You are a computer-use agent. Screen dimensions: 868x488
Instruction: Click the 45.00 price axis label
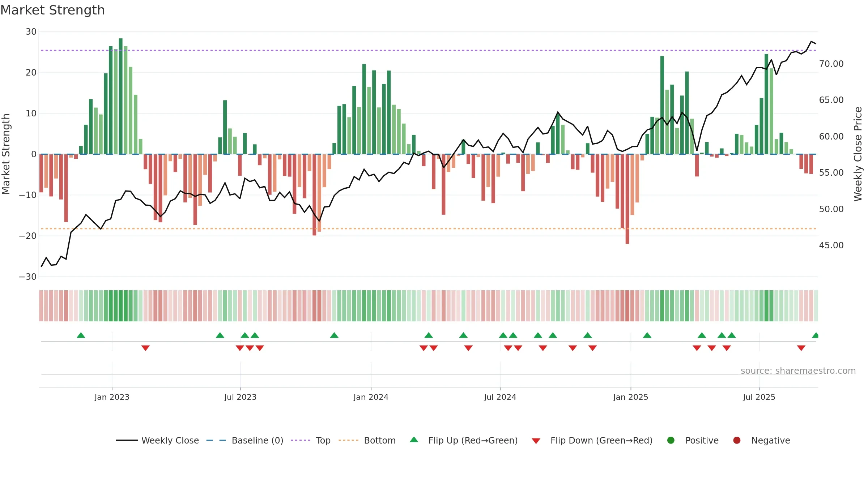click(831, 245)
